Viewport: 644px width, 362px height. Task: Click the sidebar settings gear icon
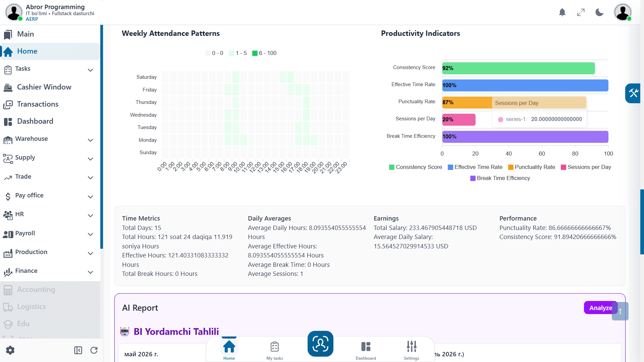[10, 350]
